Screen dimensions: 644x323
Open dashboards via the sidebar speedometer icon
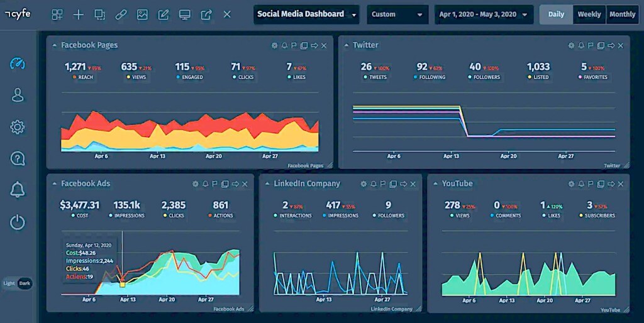coord(17,63)
